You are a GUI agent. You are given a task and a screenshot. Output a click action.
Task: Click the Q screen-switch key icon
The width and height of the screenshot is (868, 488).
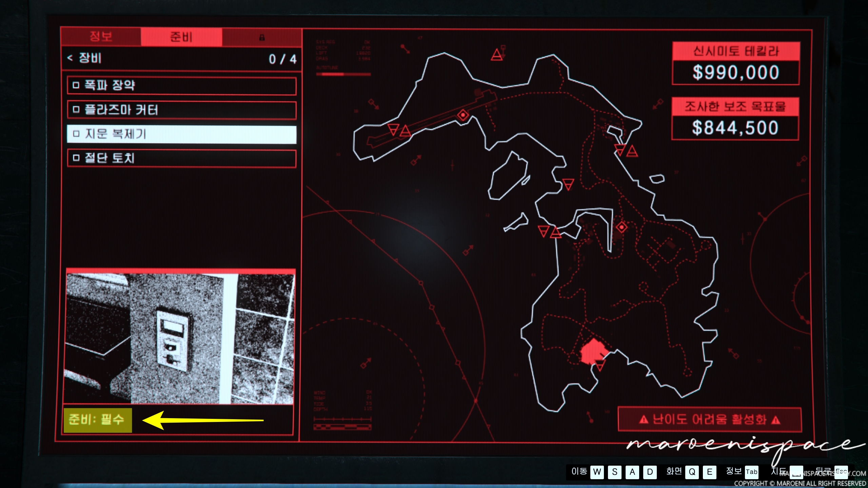pyautogui.click(x=692, y=472)
